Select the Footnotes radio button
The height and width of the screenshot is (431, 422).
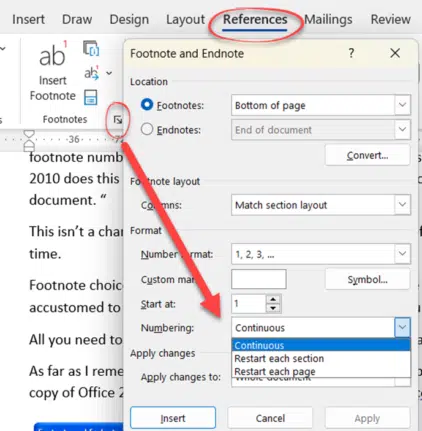click(x=147, y=105)
